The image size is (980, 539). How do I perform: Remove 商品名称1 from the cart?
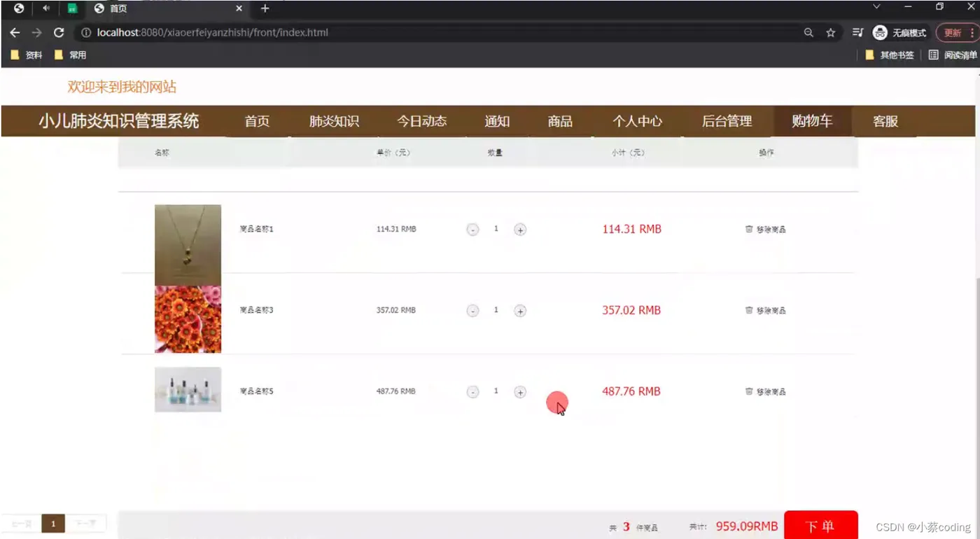[x=766, y=230]
